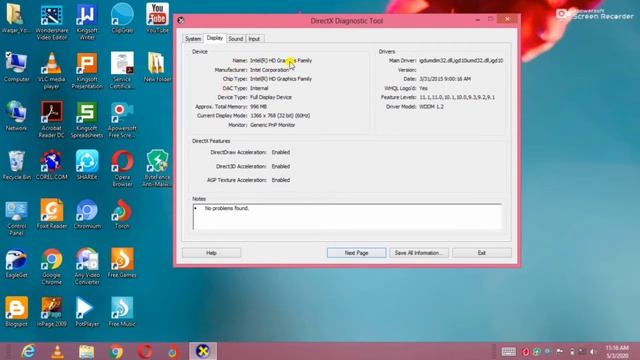Switch to the System tab
Screen dimensions: 640x360
tap(193, 39)
